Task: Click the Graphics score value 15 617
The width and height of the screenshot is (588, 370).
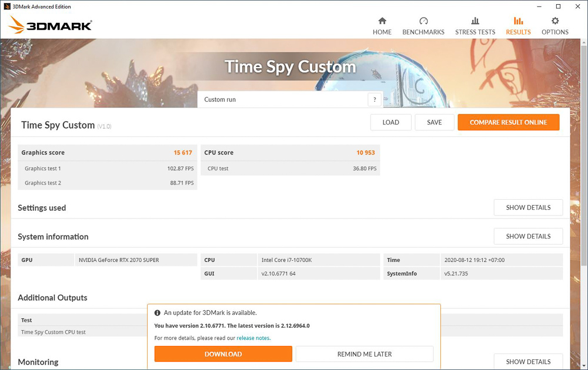Action: 183,153
